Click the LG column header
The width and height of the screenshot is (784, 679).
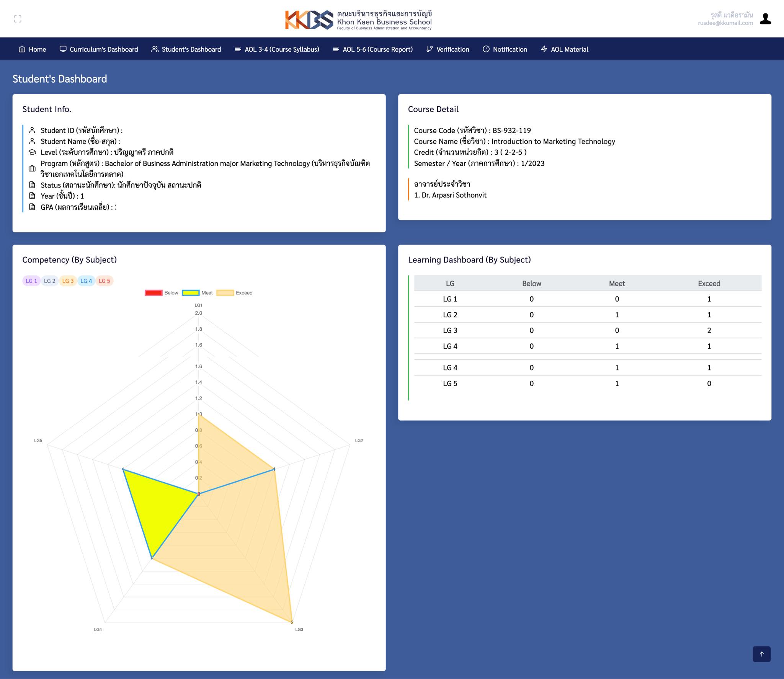[450, 283]
